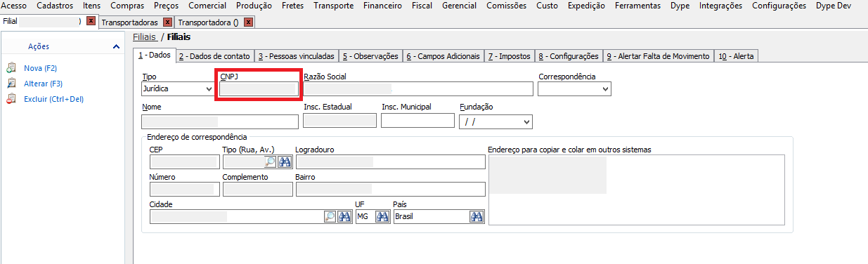Click into the Insc. Estadual field
Screen dimensions: 868x264
click(x=340, y=120)
